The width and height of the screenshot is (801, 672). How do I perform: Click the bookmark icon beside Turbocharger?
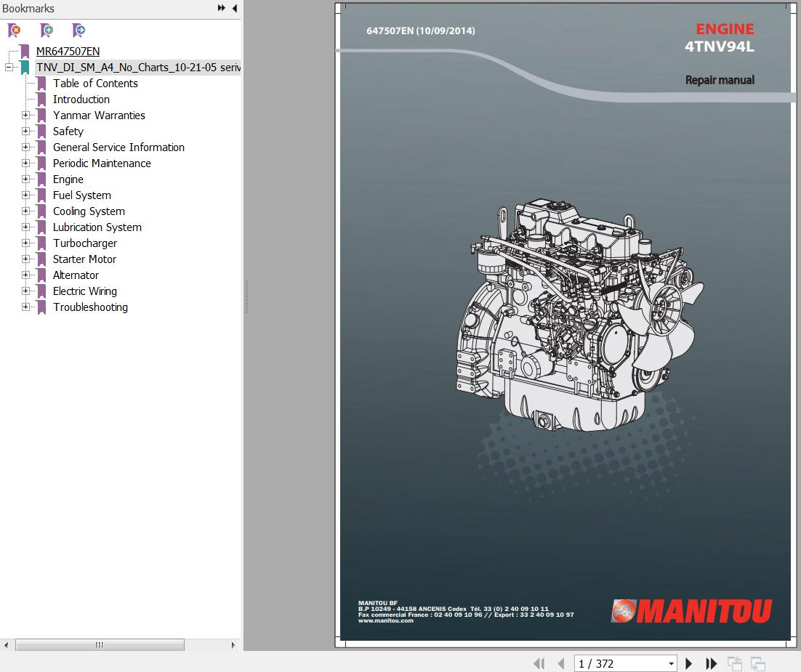point(42,243)
